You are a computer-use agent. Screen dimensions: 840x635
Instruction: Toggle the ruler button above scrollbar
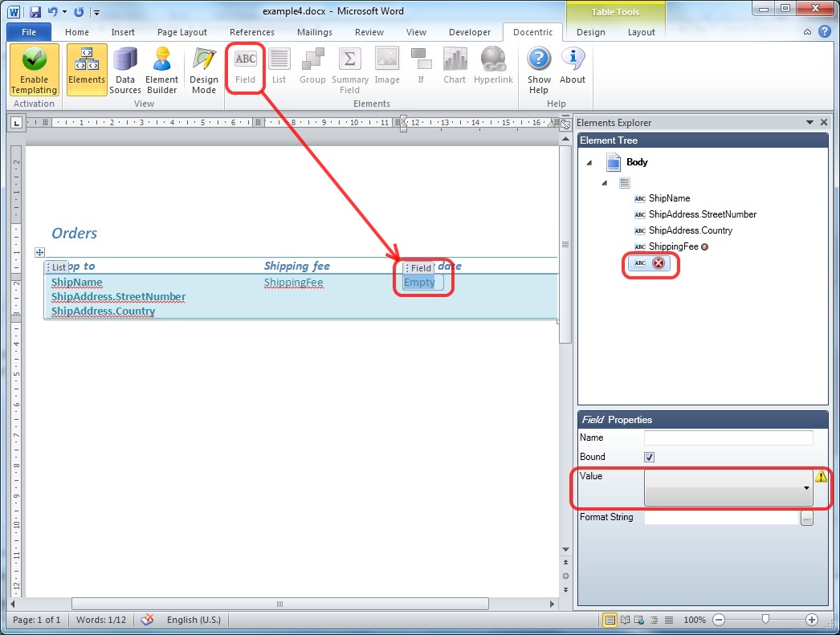click(565, 124)
